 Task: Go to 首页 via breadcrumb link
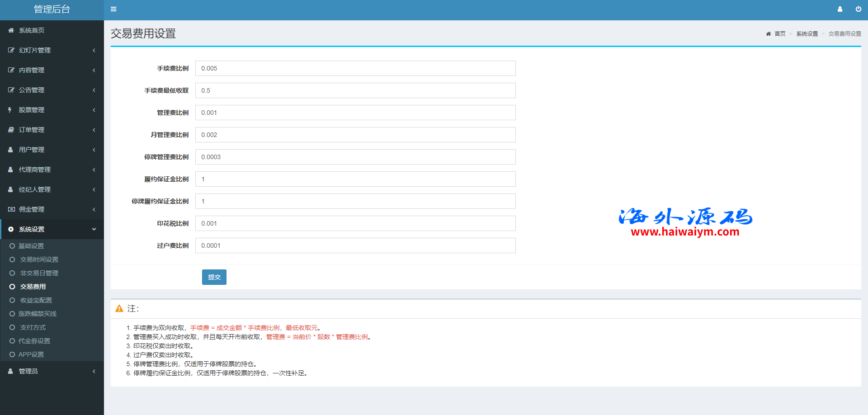click(x=779, y=34)
